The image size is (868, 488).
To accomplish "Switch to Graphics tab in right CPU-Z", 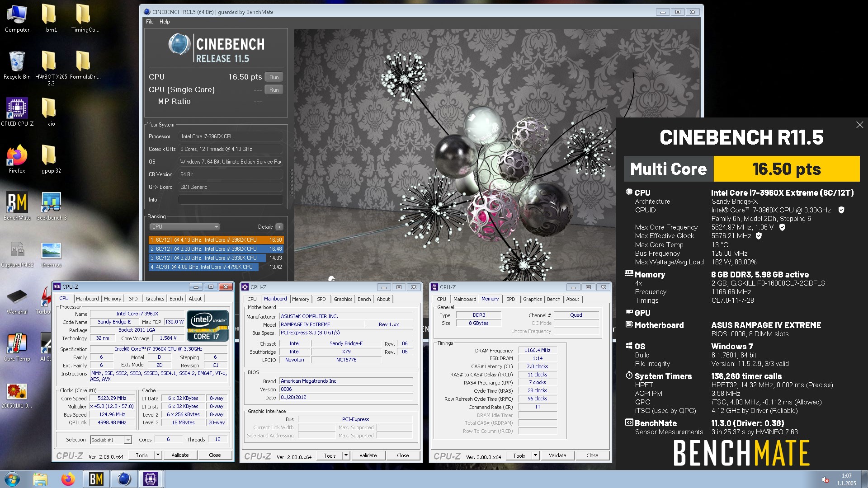I will point(533,299).
